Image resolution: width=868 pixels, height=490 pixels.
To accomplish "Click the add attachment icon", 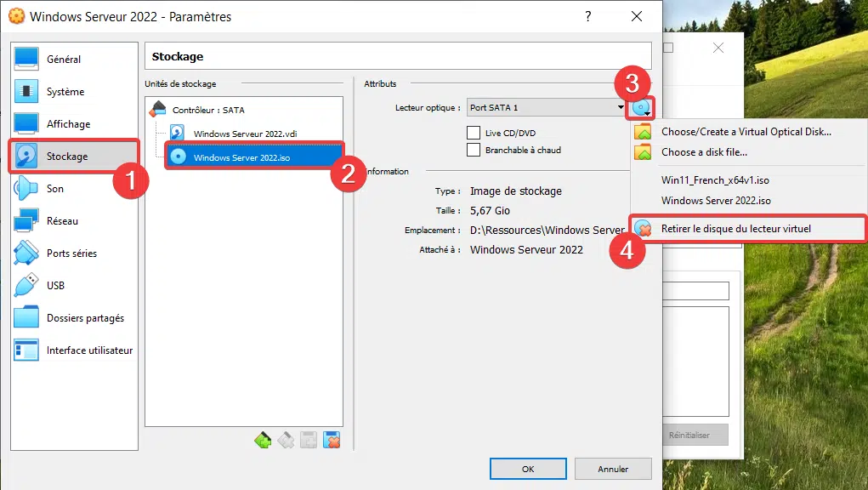I will point(309,440).
